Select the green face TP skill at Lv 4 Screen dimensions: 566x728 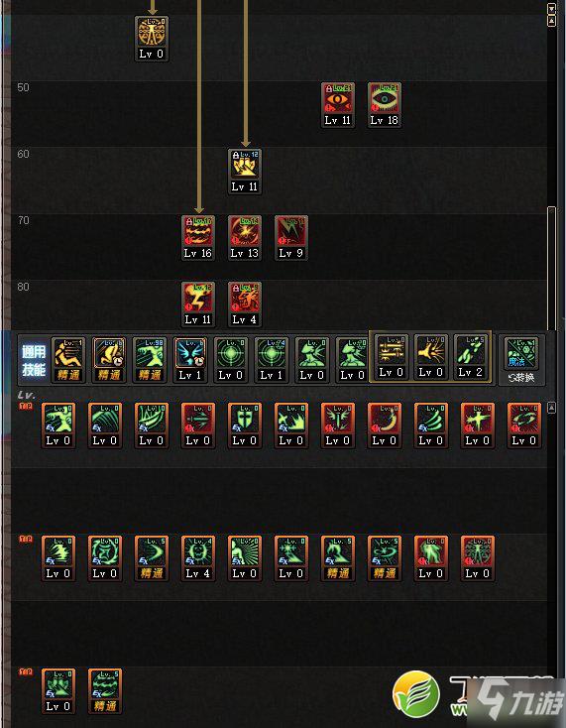pos(198,558)
